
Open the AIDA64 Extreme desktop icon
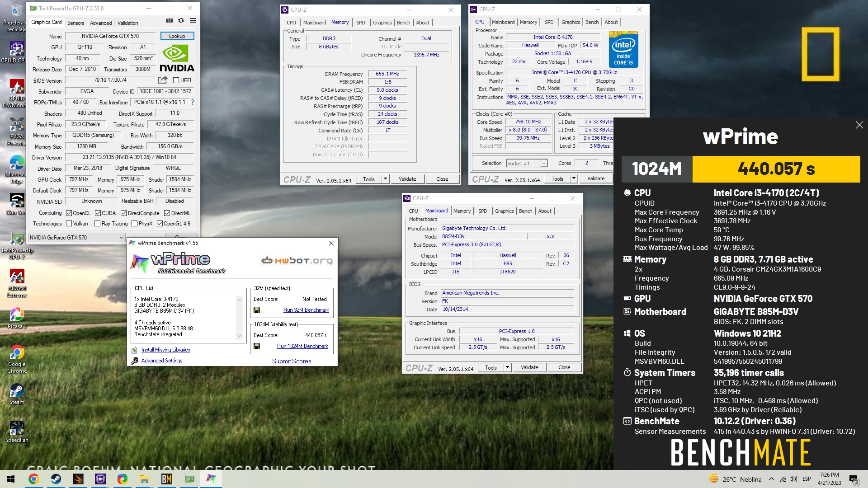17,284
